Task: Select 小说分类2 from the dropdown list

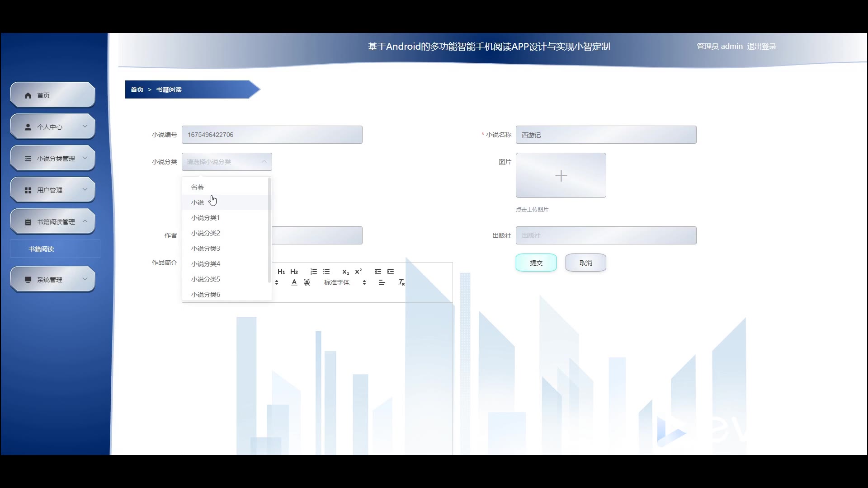Action: 206,233
